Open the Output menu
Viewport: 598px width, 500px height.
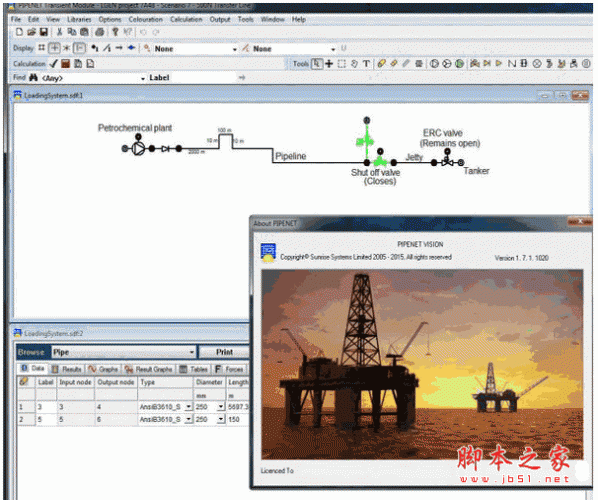pyautogui.click(x=220, y=19)
